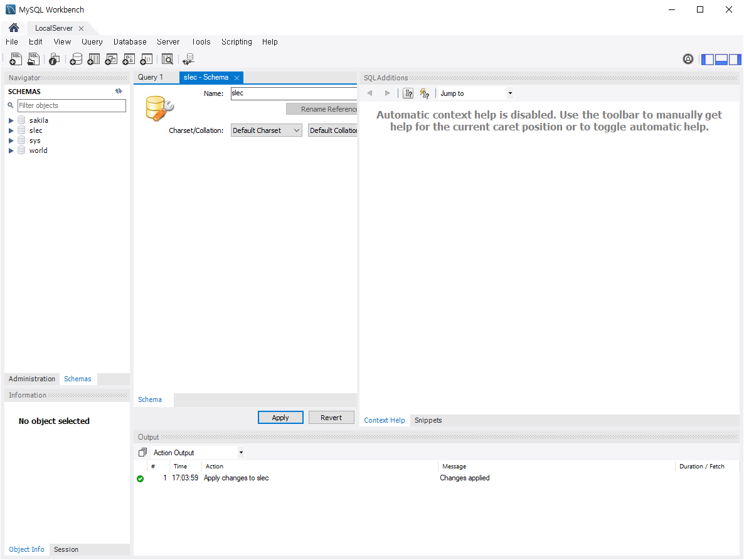Create a new function toolbar icon

tap(146, 59)
